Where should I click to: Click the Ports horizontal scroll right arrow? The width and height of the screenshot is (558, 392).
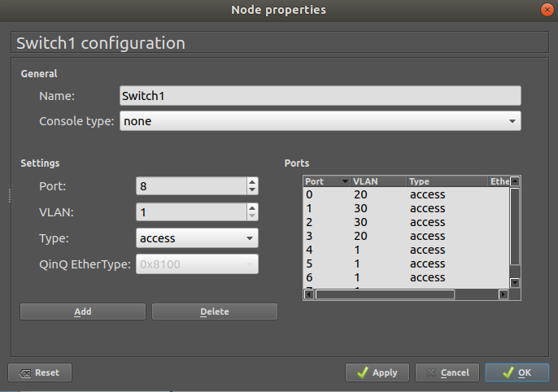(x=504, y=294)
